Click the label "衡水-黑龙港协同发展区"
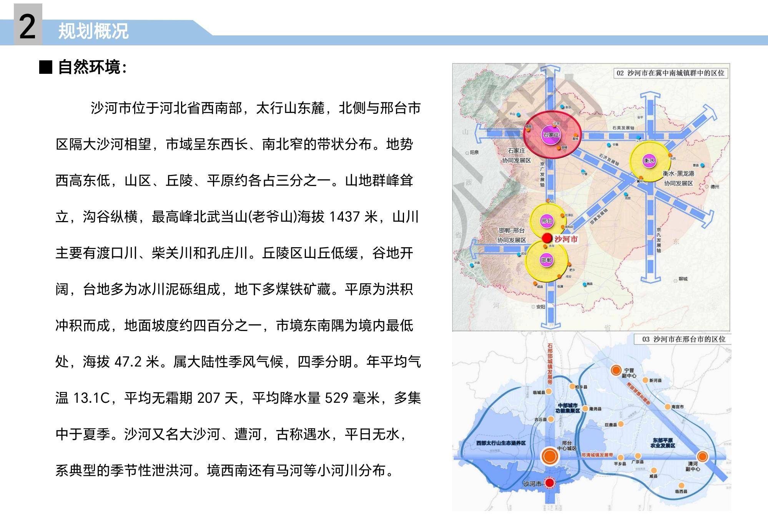 pyautogui.click(x=679, y=178)
